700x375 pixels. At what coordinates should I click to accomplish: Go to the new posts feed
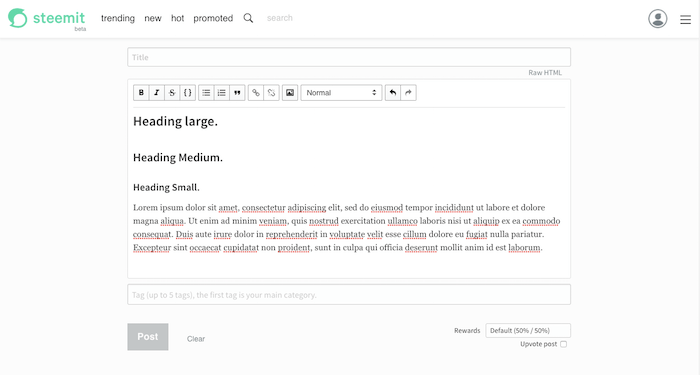153,18
